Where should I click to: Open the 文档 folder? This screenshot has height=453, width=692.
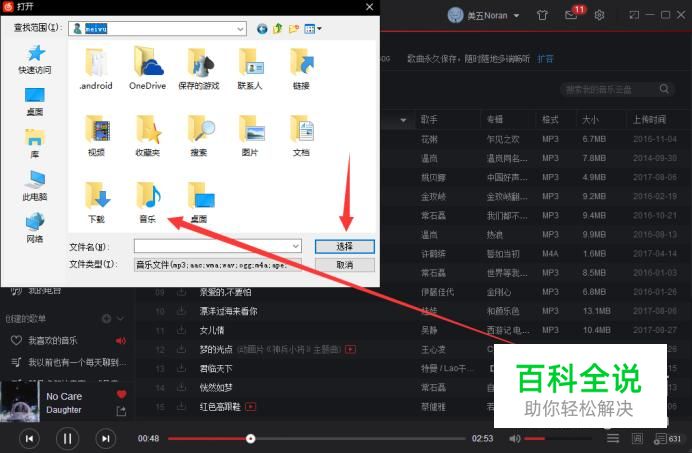[301, 135]
